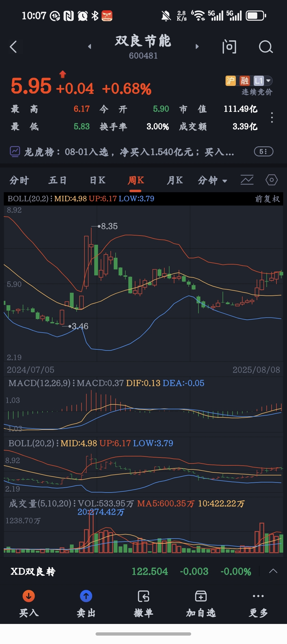Tap the NFC status bar icon

pos(69,16)
